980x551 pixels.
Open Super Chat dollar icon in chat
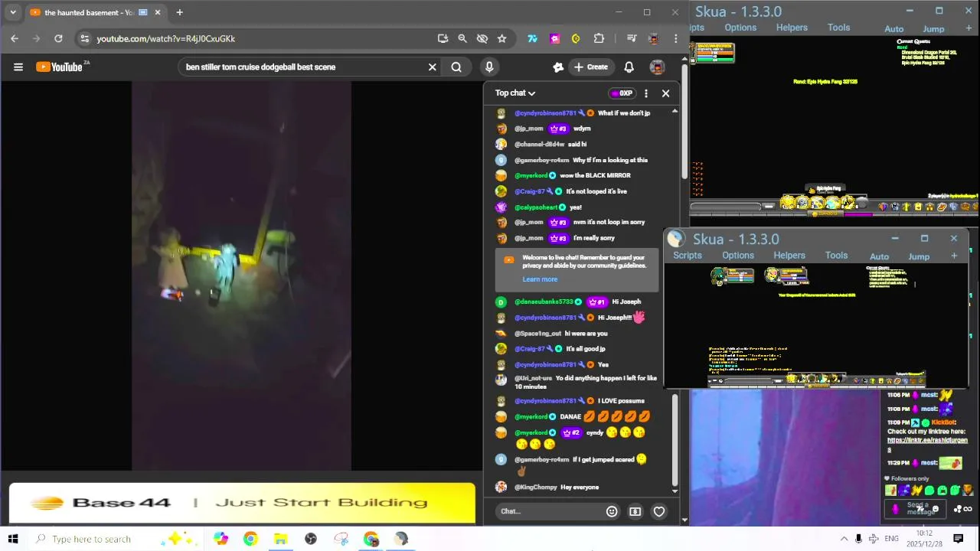[x=635, y=511]
